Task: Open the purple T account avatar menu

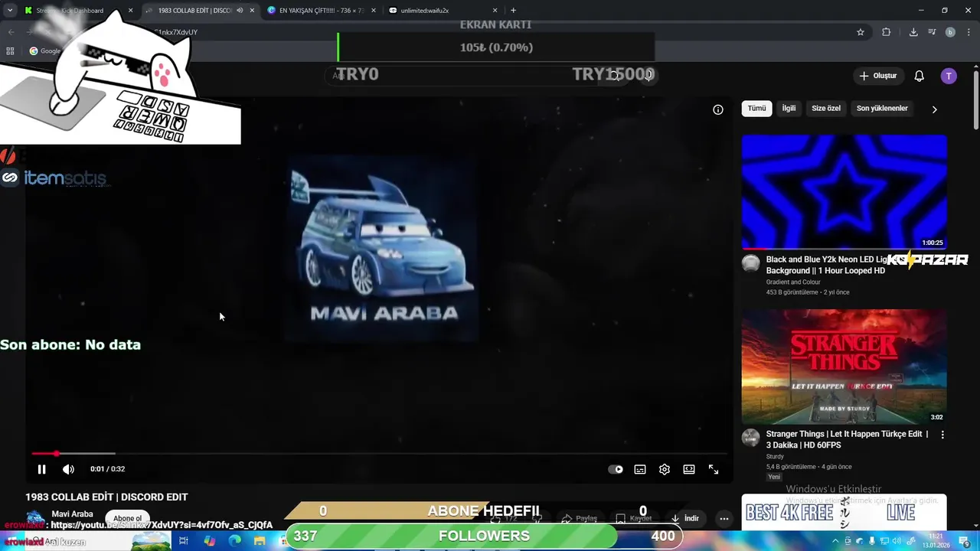Action: [x=949, y=76]
